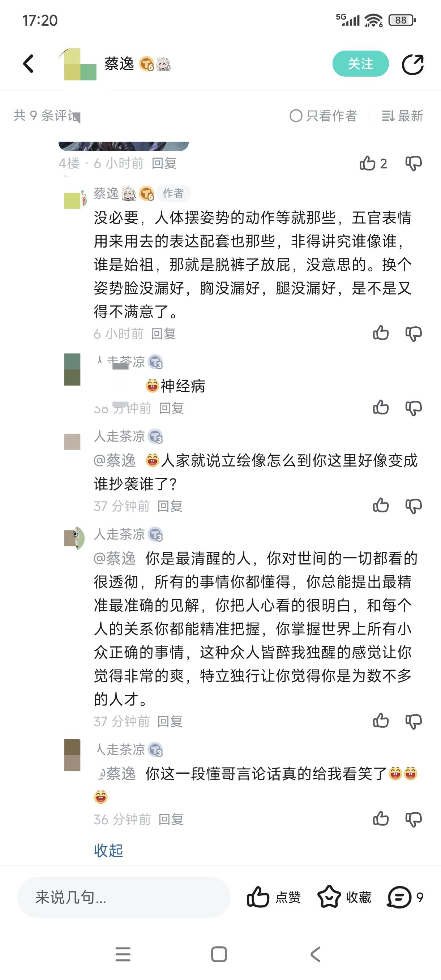This screenshot has height=980, width=441.
Task: Like the 4楼 comment with 2 likes
Action: 368,163
